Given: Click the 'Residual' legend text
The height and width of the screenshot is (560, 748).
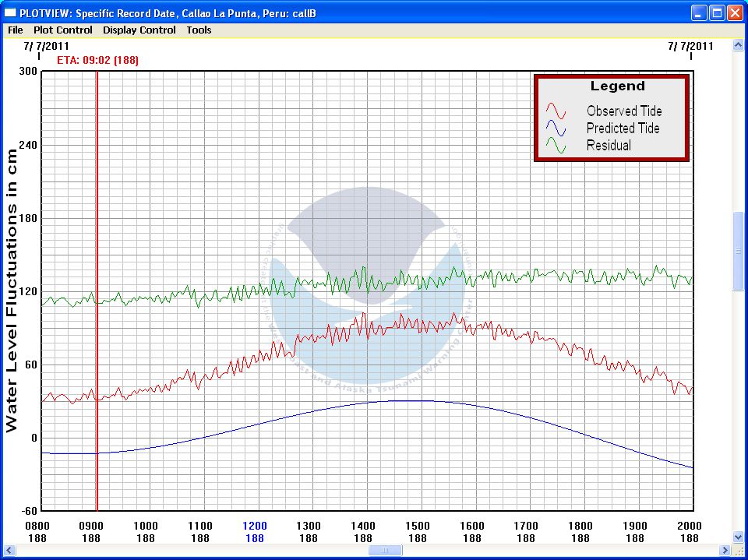Looking at the screenshot, I should point(609,146).
